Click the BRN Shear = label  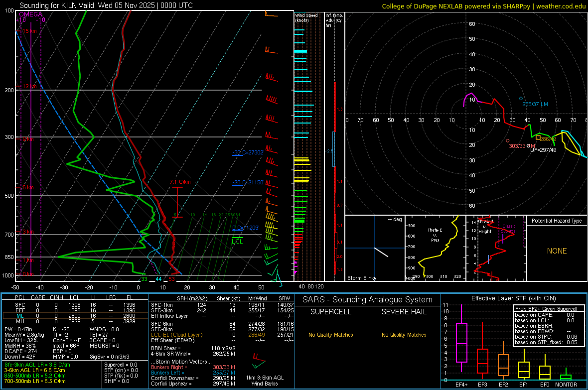point(166,348)
